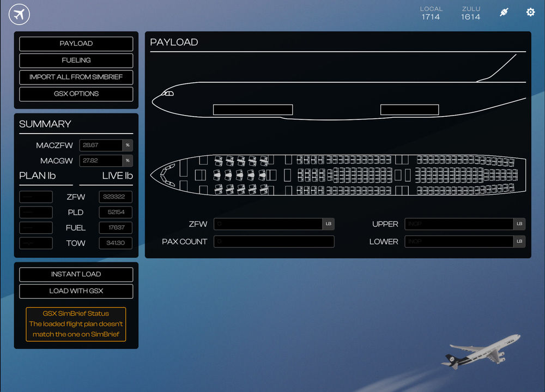
Task: Click the GSX SimBrief Status warning box
Action: coord(76,324)
